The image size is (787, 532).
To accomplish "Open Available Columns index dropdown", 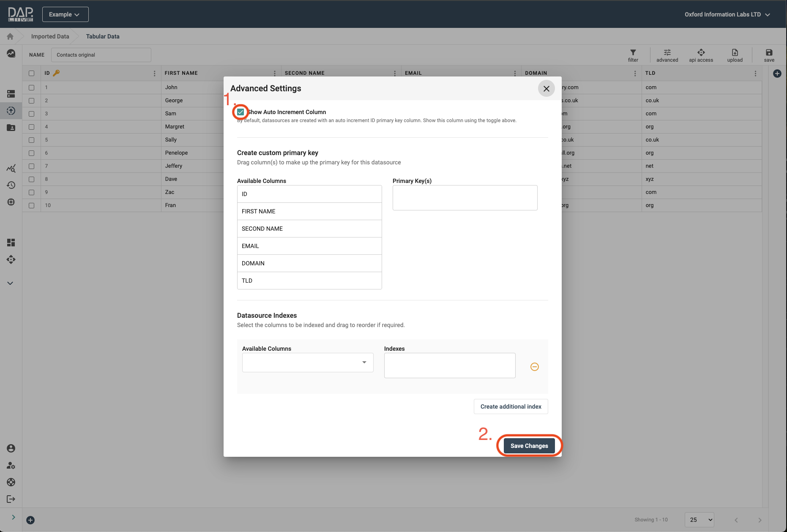I will click(x=308, y=363).
